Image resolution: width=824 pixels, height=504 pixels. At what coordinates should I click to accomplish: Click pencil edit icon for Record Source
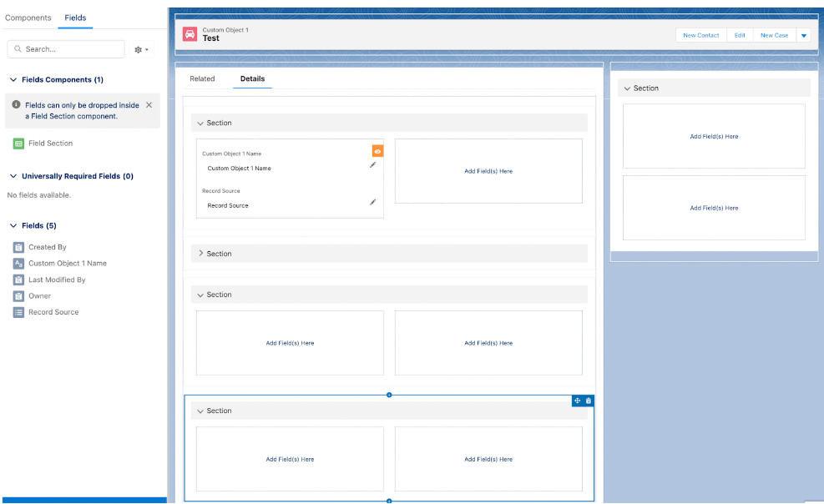click(x=372, y=202)
